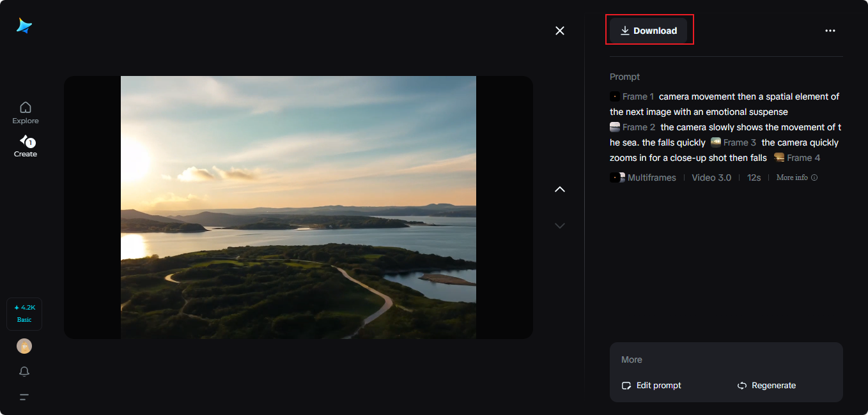Open the Explore section
Viewport: 868px width, 415px height.
pos(25,112)
